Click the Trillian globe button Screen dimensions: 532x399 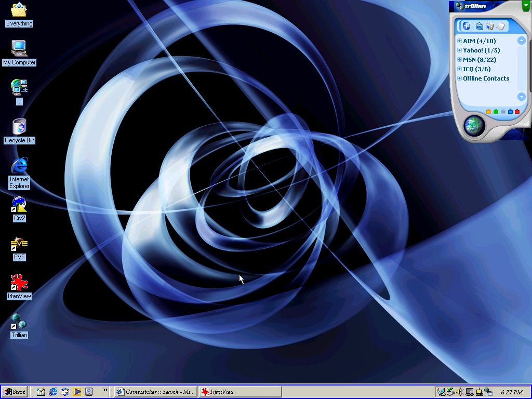coord(474,126)
